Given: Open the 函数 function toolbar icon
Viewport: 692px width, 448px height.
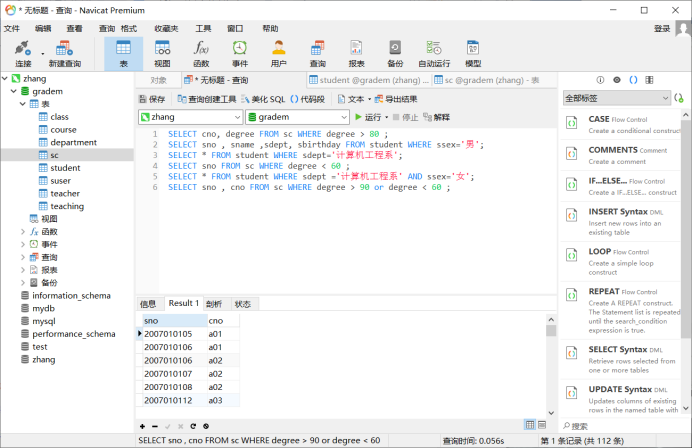Looking at the screenshot, I should click(201, 53).
